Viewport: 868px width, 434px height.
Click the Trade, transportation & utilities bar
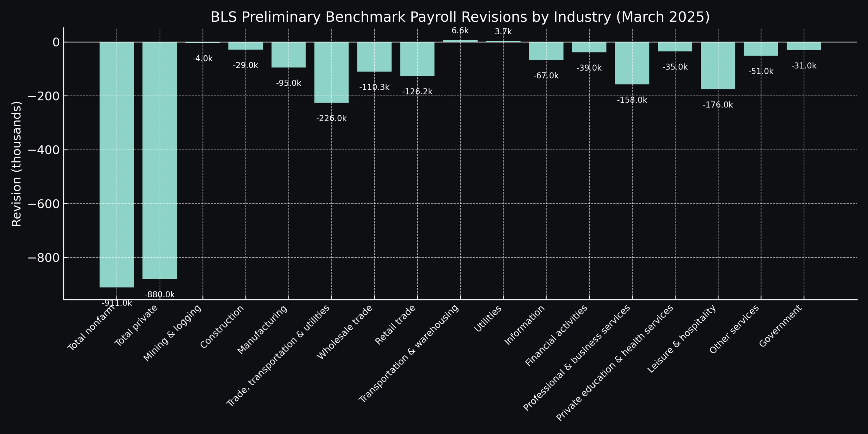tap(332, 73)
